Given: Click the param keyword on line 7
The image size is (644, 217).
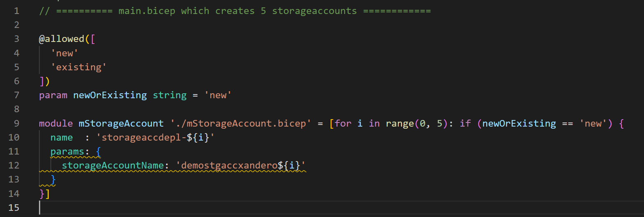Looking at the screenshot, I should 53,95.
